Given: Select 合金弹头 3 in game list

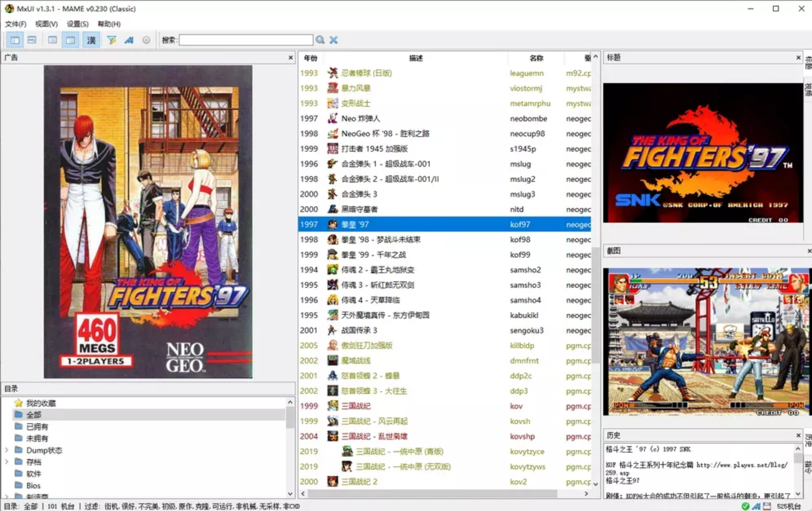Looking at the screenshot, I should 359,194.
